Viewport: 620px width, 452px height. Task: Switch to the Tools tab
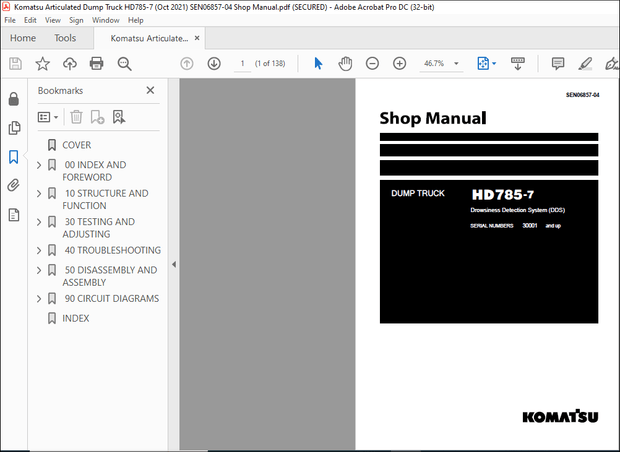point(65,38)
